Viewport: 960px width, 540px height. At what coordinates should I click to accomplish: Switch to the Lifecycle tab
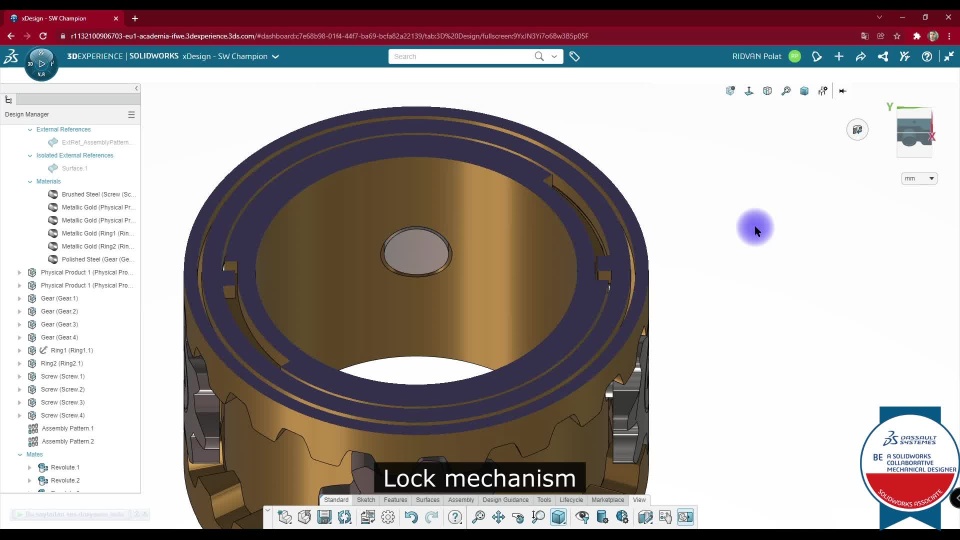tap(571, 500)
